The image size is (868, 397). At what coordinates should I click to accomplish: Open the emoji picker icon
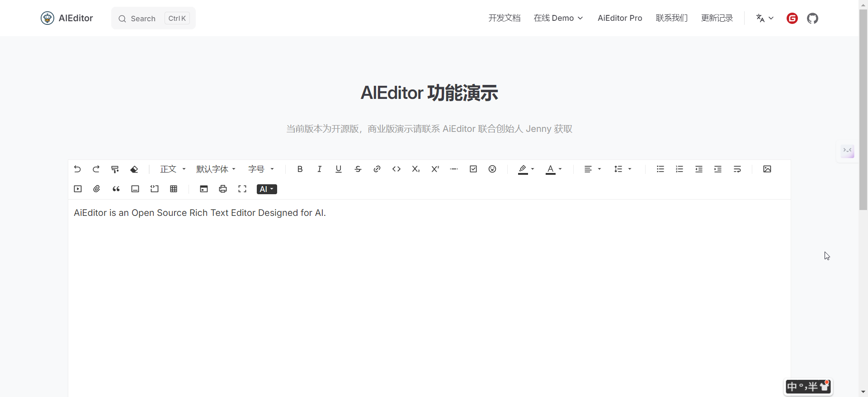coord(492,169)
